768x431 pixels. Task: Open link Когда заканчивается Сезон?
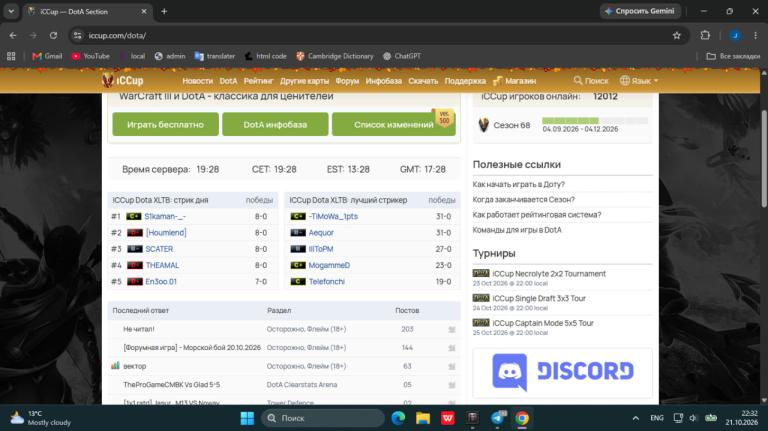click(x=524, y=199)
